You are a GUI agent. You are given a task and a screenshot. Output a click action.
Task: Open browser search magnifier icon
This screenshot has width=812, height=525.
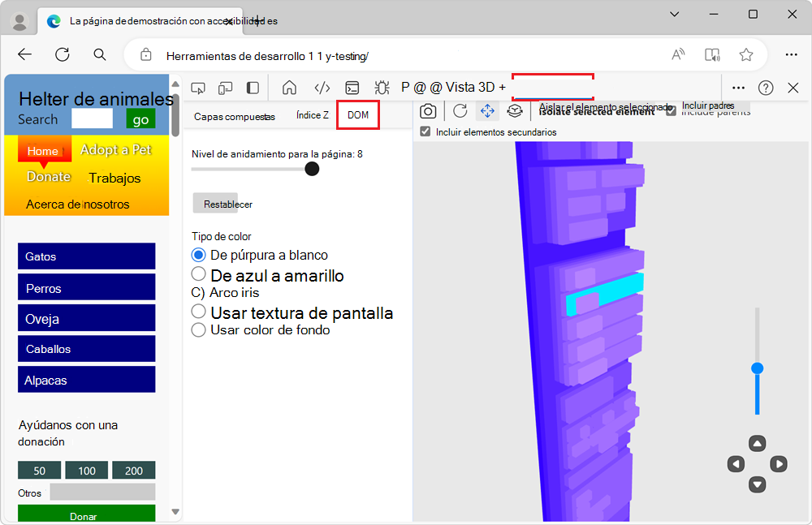click(99, 54)
